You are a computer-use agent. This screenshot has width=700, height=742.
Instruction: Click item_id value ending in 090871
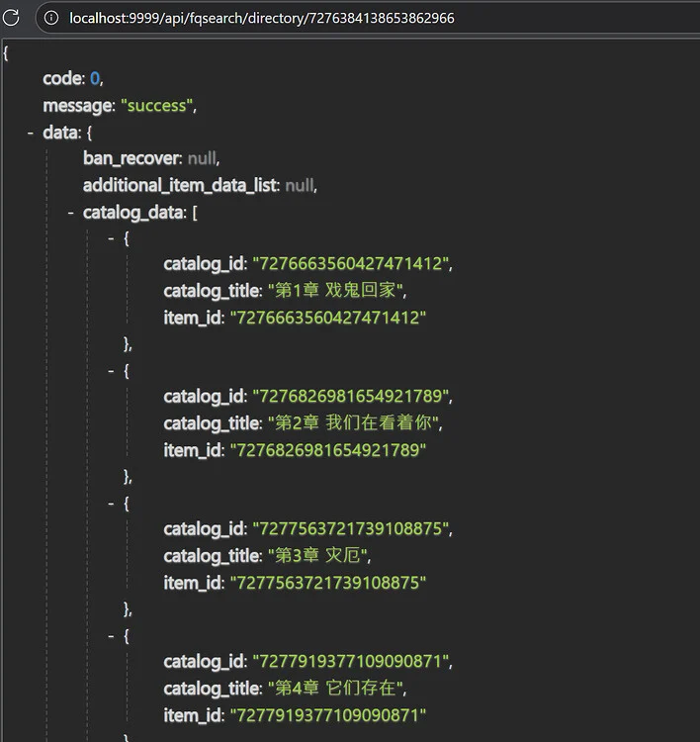coord(327,715)
